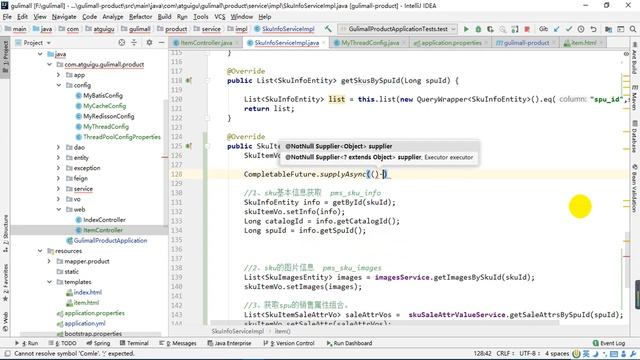Open the Refactor menu
The height and width of the screenshot is (360, 640).
point(140,17)
